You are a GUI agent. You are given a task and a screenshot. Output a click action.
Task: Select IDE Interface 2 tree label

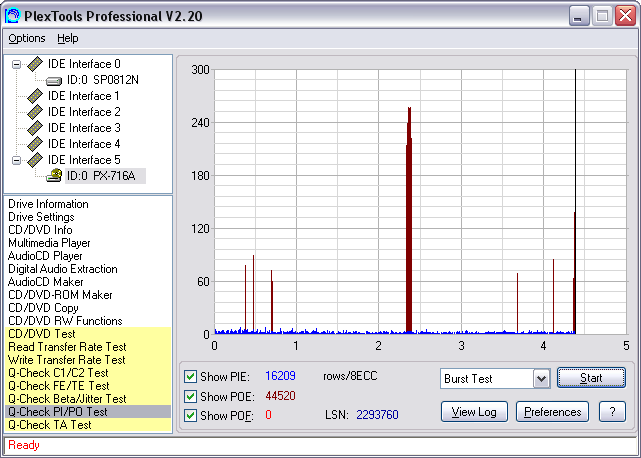click(84, 112)
